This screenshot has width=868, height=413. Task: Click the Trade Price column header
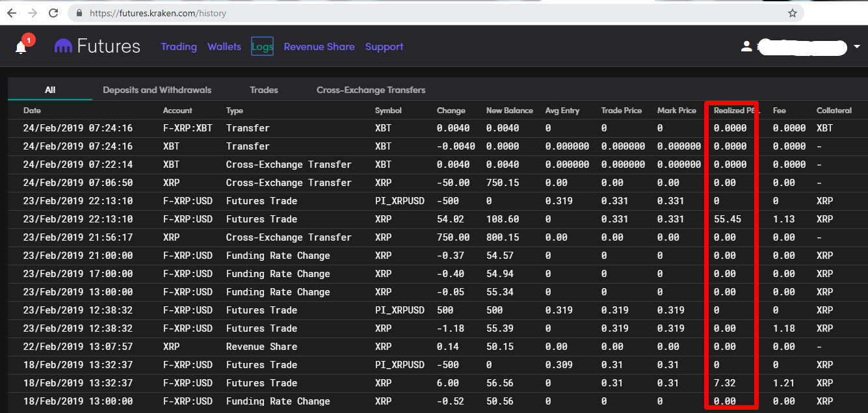[622, 111]
